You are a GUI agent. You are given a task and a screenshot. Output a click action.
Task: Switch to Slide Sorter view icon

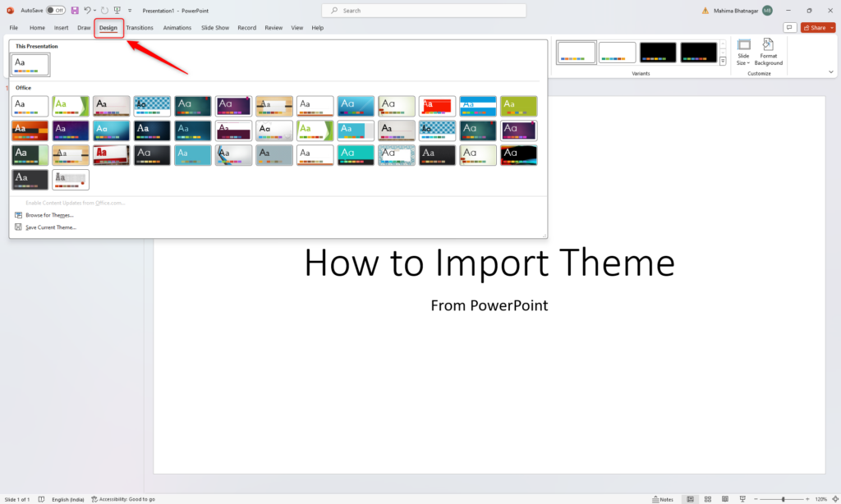pos(707,498)
